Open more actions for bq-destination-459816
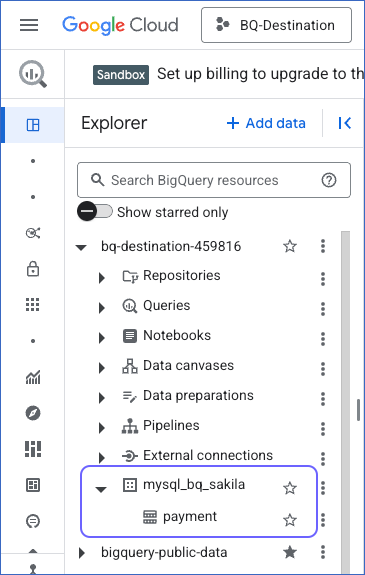This screenshot has height=575, width=365. (x=323, y=246)
